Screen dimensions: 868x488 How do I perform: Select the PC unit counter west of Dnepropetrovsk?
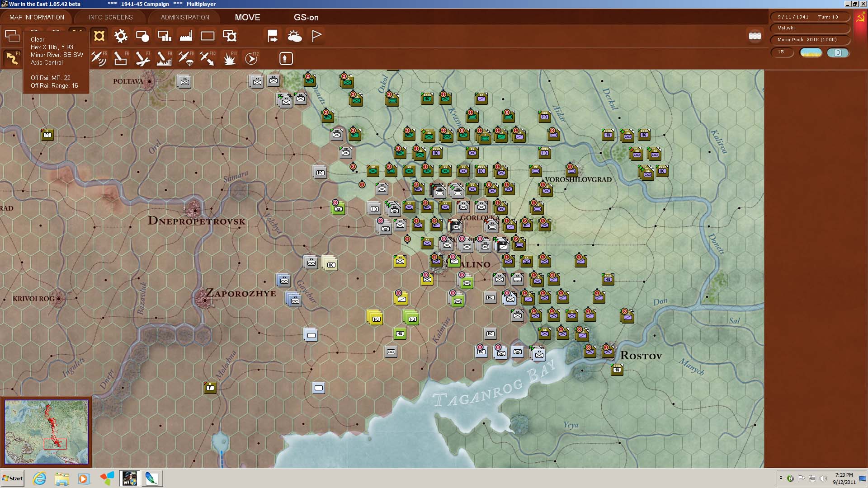pos(47,135)
